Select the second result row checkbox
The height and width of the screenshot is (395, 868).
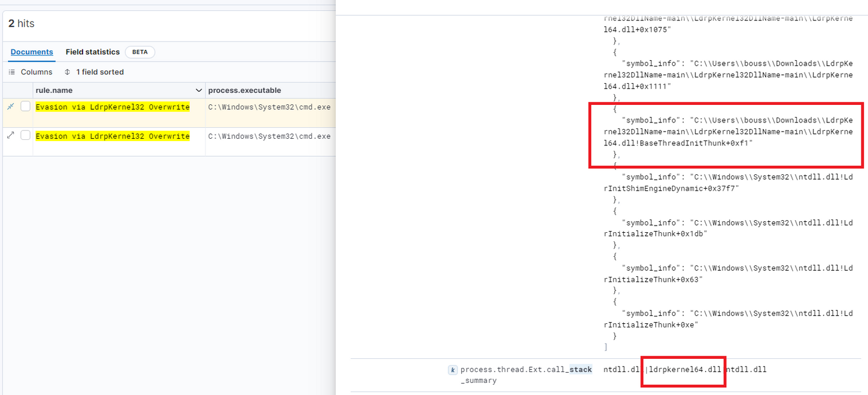tap(25, 135)
